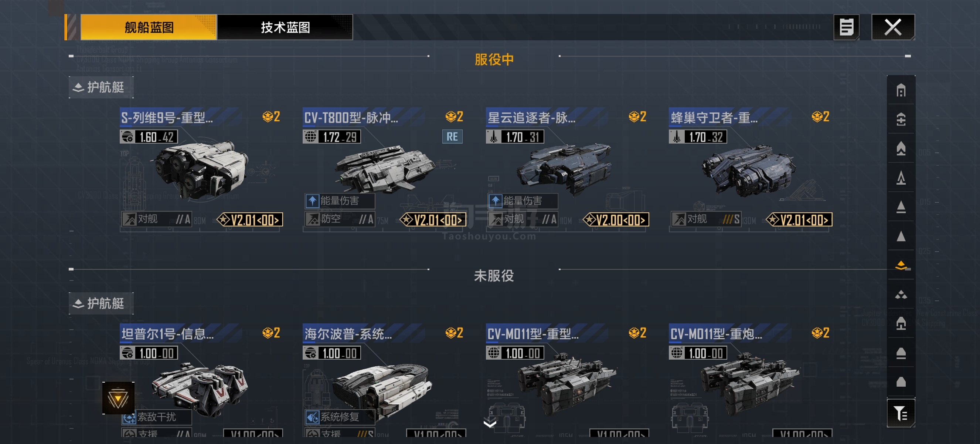Click the V2.00<00> version badge on 星云追逐者

point(616,220)
